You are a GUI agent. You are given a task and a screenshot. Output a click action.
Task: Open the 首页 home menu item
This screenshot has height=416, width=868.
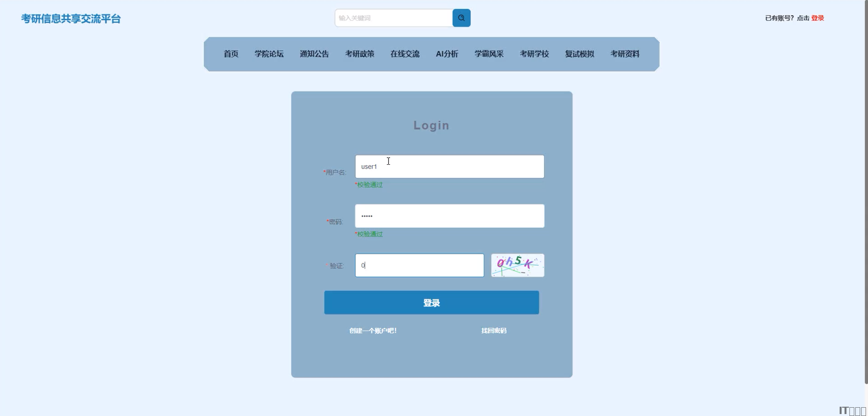231,54
